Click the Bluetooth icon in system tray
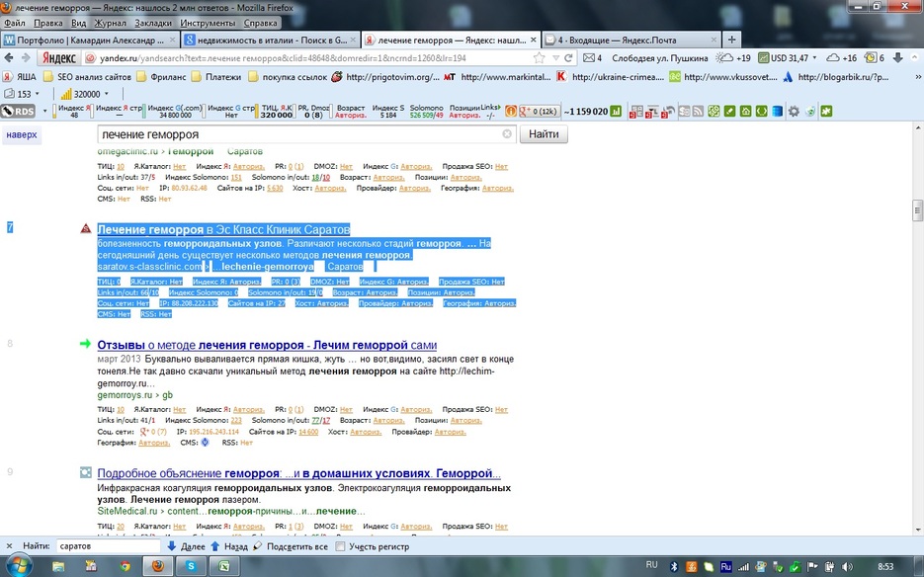 [674, 566]
